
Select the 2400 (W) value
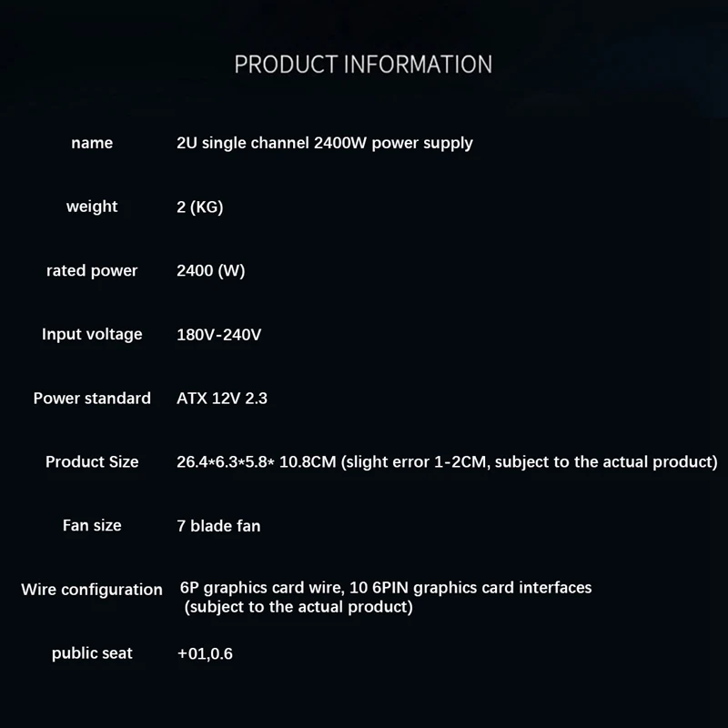[x=210, y=270]
